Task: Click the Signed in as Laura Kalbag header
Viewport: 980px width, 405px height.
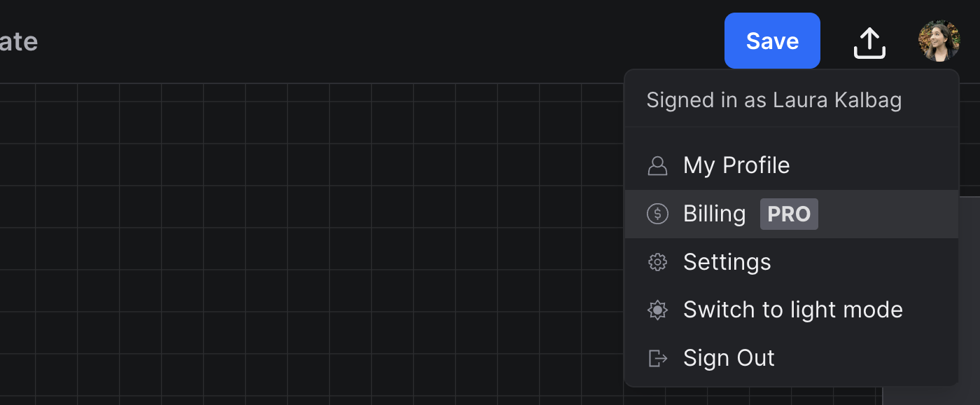Action: pos(773,100)
